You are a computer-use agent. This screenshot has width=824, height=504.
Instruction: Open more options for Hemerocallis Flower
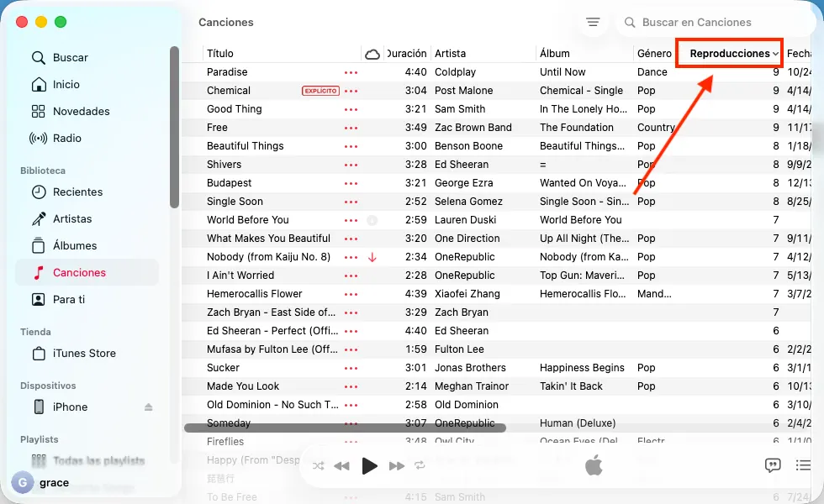pos(351,294)
